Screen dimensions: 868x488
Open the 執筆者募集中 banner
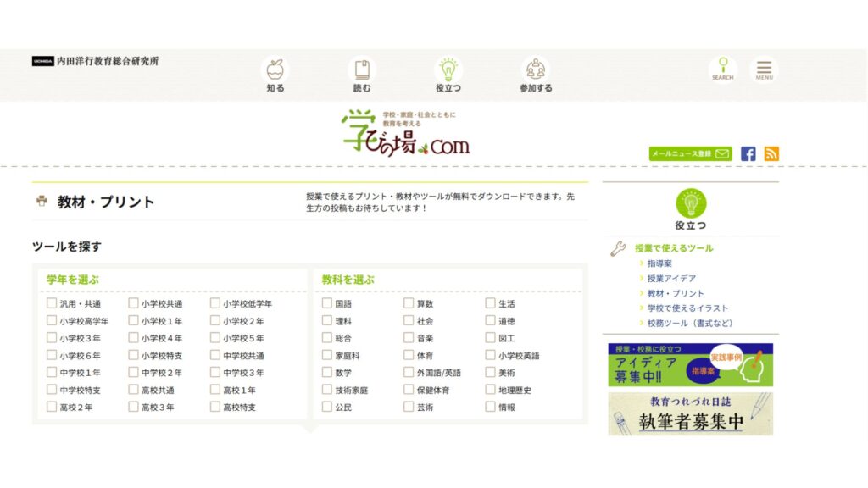pyautogui.click(x=690, y=413)
